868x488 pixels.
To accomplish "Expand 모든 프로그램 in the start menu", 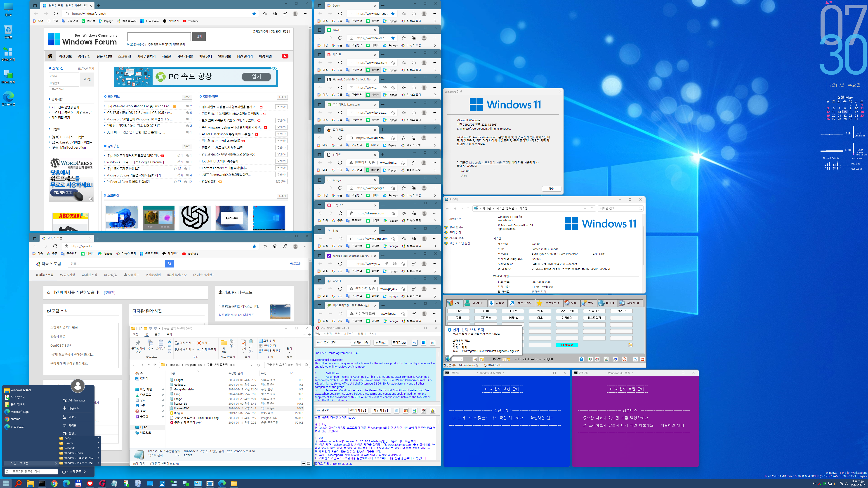I will [x=31, y=463].
